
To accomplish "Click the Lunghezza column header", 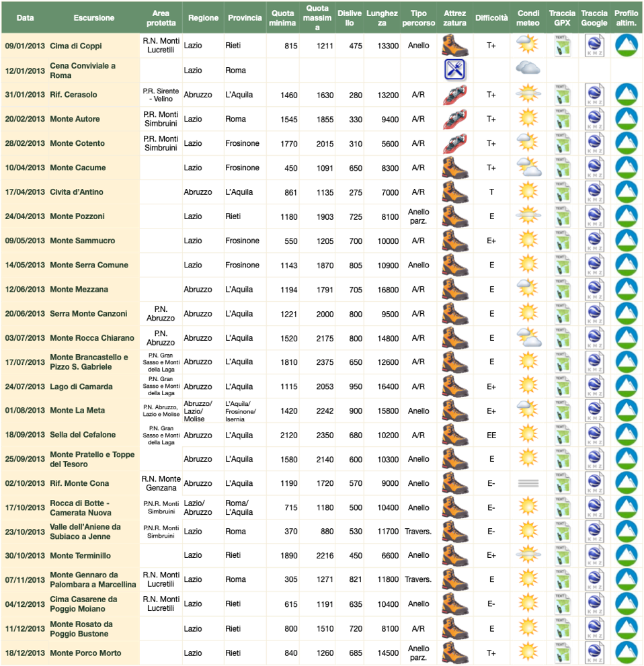I will click(x=382, y=18).
